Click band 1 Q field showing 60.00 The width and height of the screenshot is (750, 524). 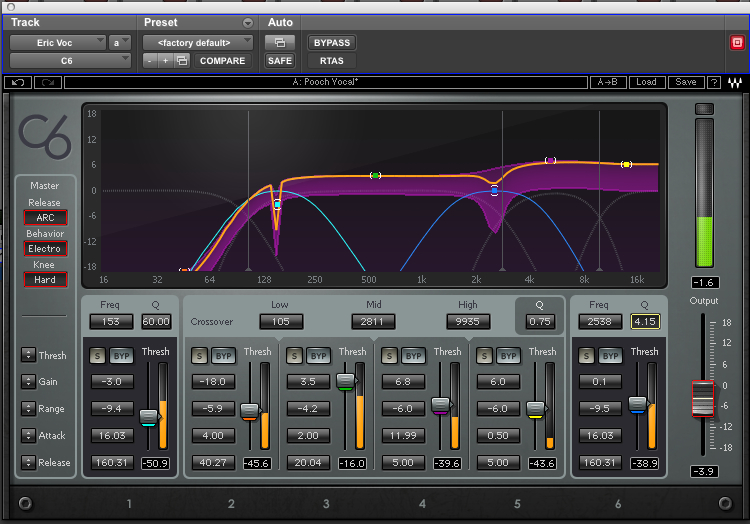156,322
